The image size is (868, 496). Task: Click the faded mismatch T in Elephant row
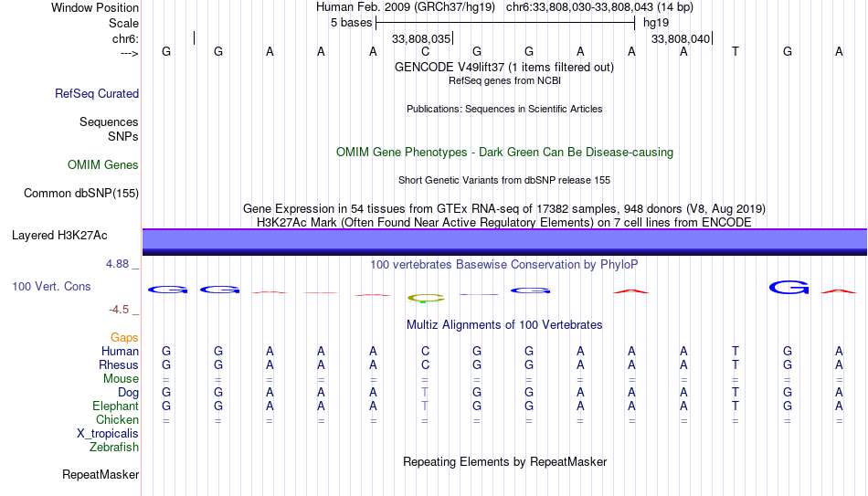[425, 406]
